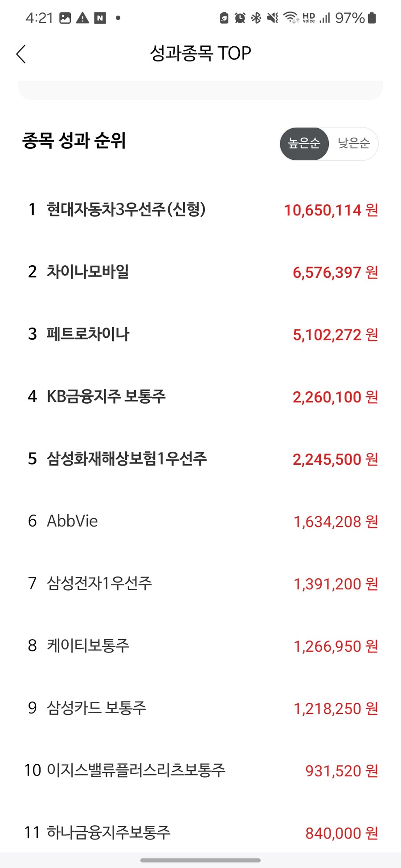Tap the Bluetooth status icon
Viewport: 401px width, 868px height.
[256, 18]
